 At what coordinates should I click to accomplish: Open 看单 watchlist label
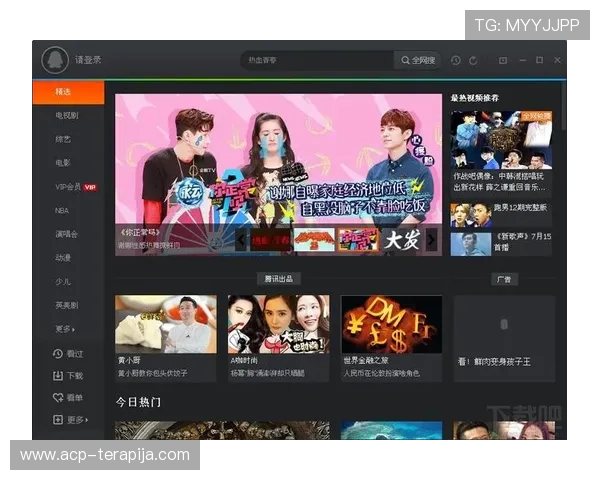click(75, 398)
